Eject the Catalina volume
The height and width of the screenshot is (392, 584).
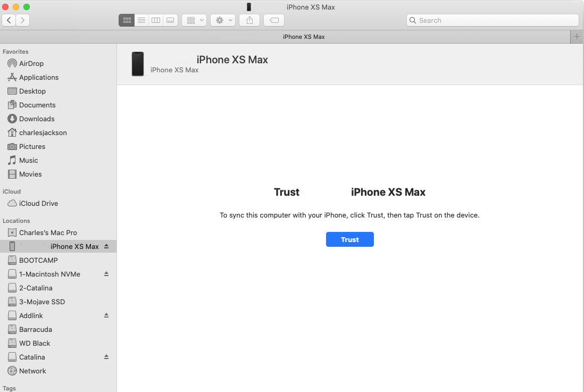106,356
